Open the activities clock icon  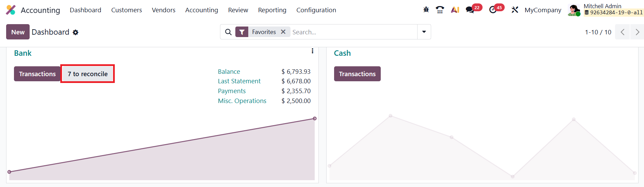(x=493, y=10)
